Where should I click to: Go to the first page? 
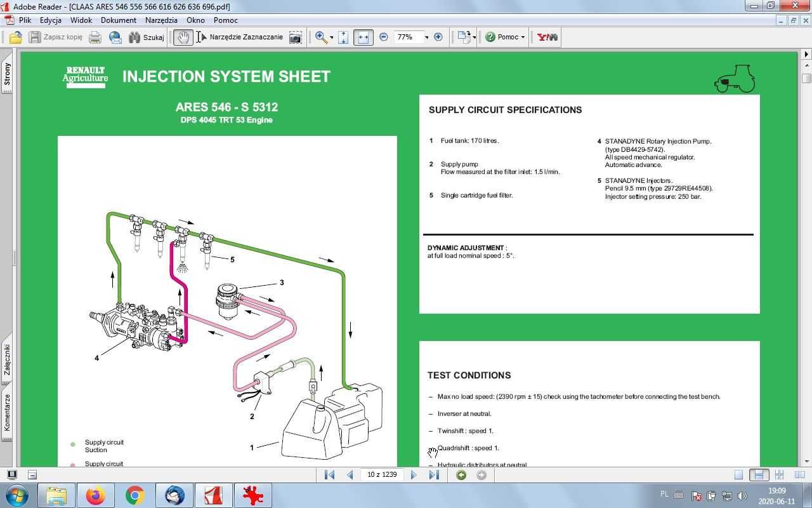329,475
